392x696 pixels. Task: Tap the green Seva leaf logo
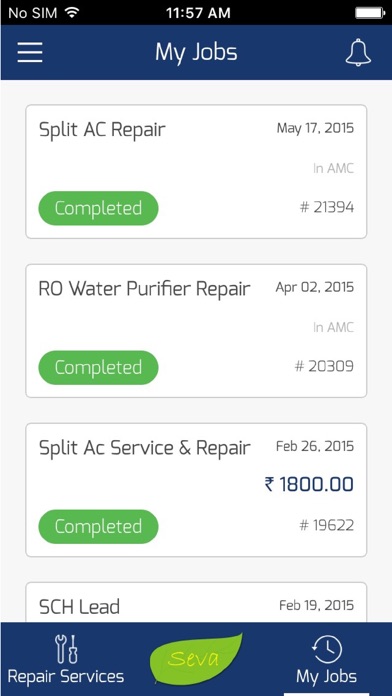[x=196, y=658]
